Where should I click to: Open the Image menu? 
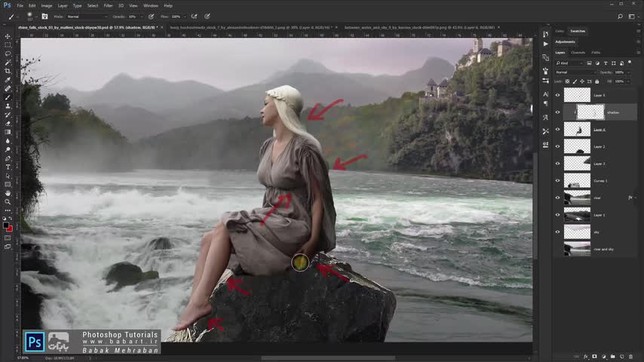tap(47, 6)
